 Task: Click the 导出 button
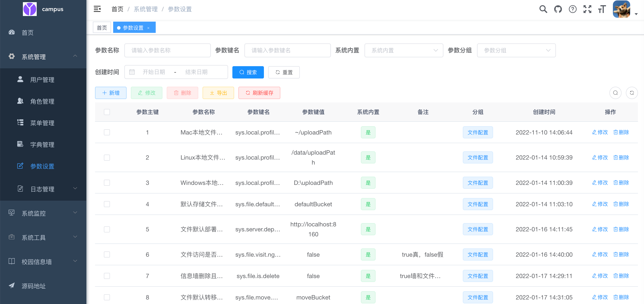[x=218, y=93]
